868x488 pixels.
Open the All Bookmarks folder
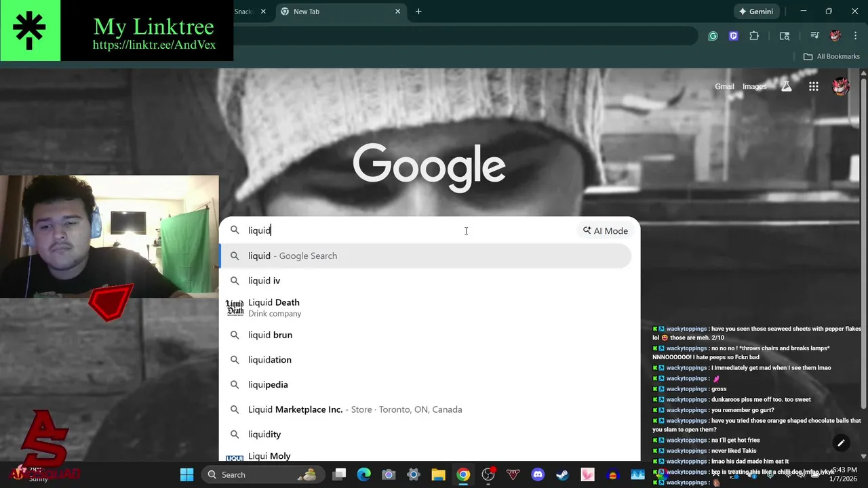pos(831,56)
